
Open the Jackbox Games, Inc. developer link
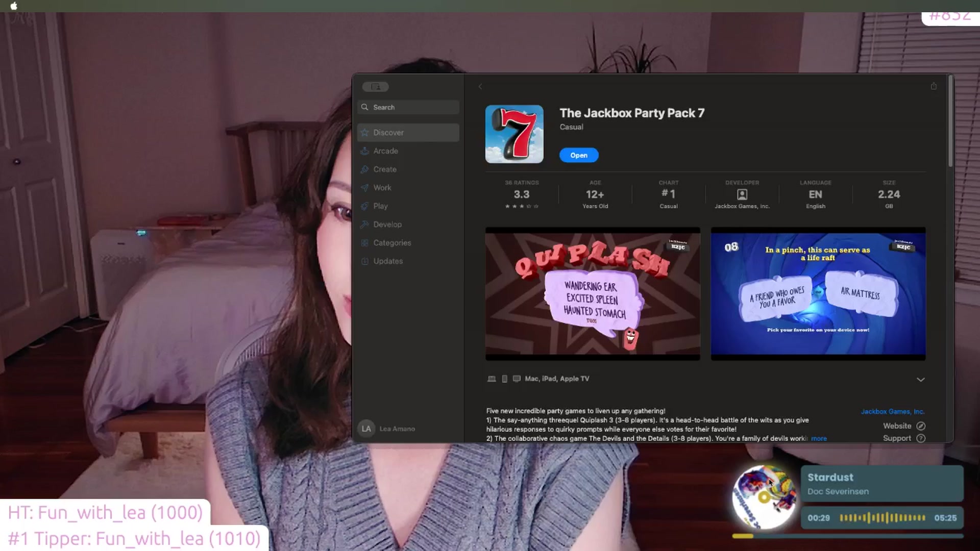pyautogui.click(x=893, y=412)
